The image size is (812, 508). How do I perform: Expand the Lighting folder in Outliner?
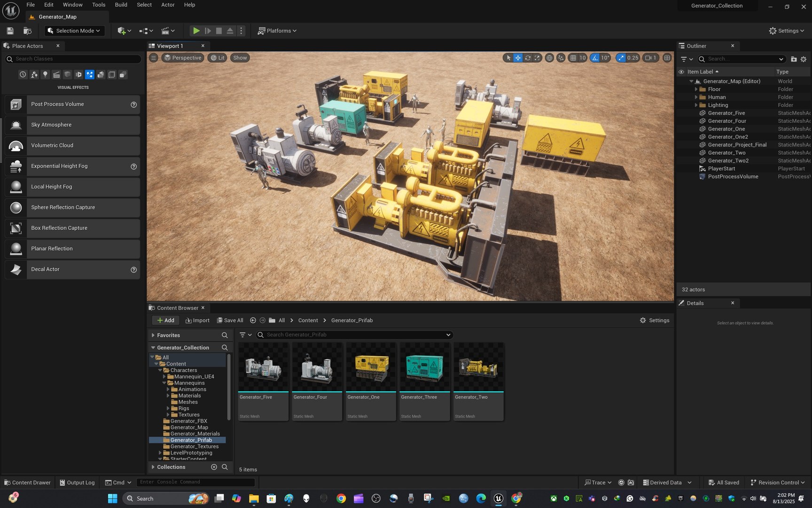(x=696, y=105)
